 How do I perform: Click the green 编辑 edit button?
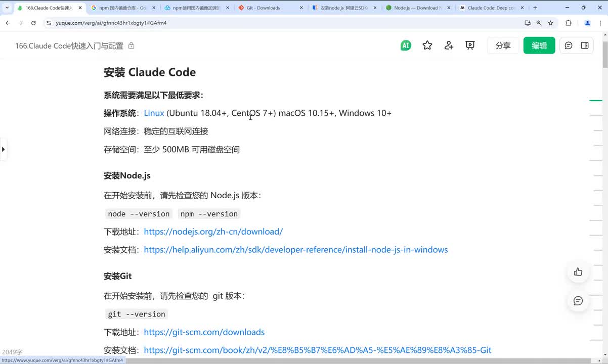[539, 45]
